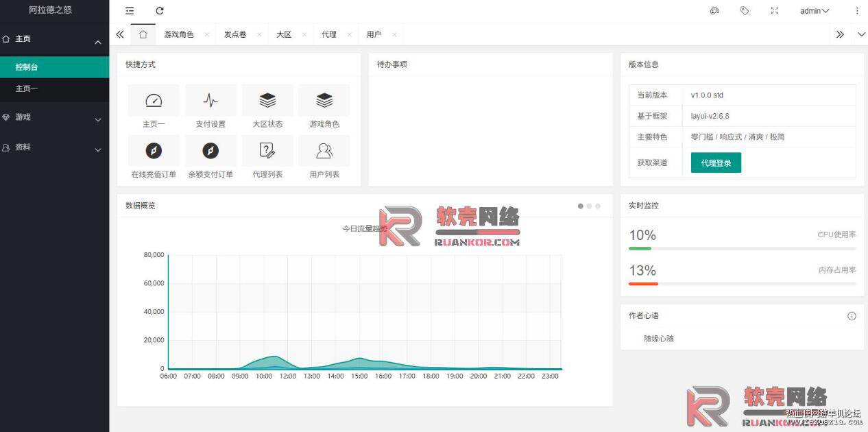This screenshot has height=432, width=868.
Task: Click the 今日流量趋势 chart title
Action: click(365, 228)
